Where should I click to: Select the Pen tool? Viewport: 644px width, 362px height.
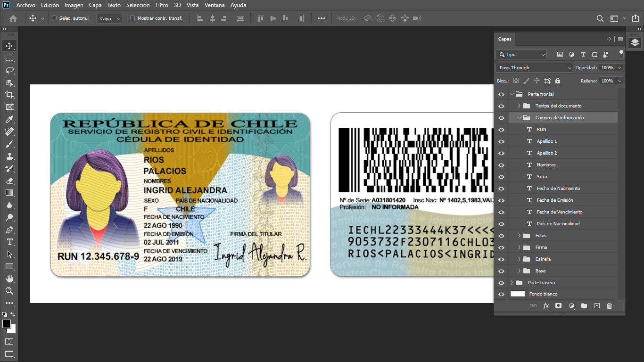point(9,230)
